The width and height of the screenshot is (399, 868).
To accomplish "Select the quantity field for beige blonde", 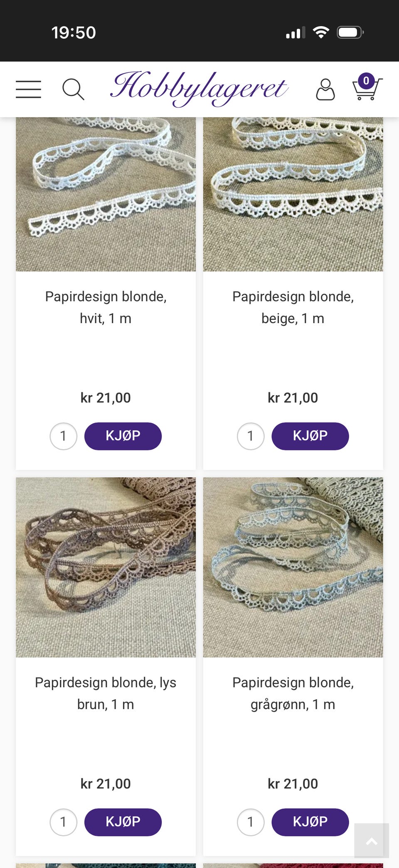I will 251,436.
